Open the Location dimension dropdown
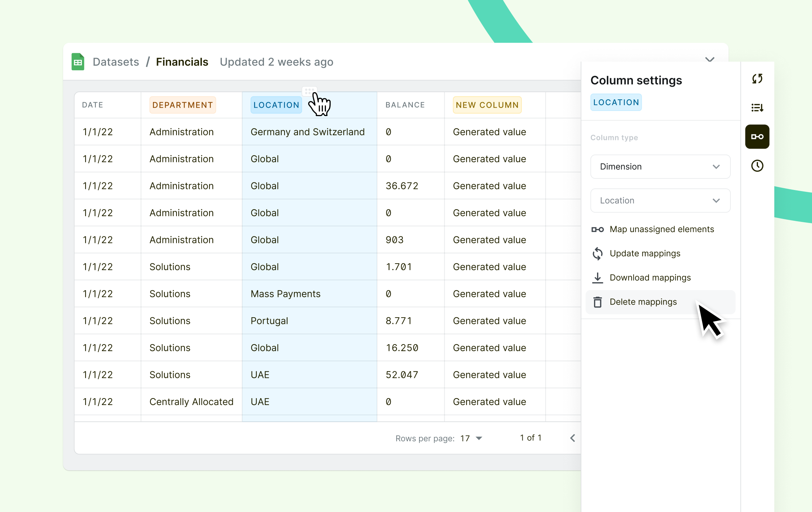812x512 pixels. (660, 201)
